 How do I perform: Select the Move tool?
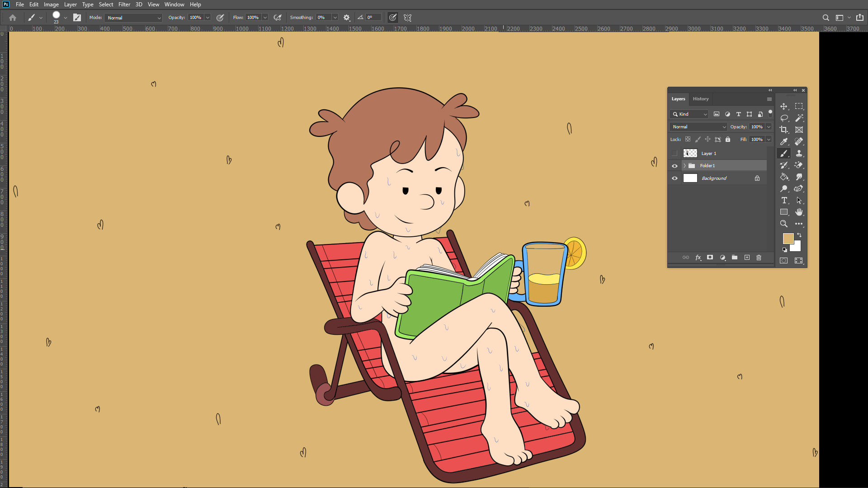[x=784, y=106]
